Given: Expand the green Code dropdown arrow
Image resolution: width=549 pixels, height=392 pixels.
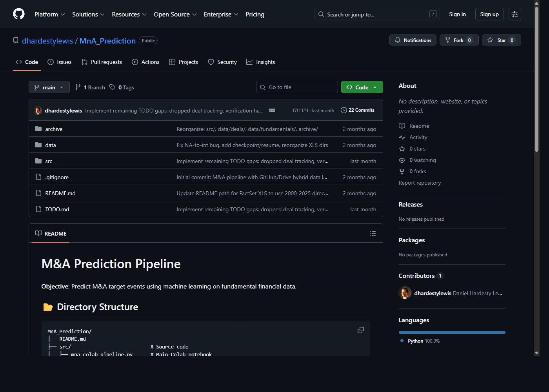Looking at the screenshot, I should pyautogui.click(x=374, y=87).
